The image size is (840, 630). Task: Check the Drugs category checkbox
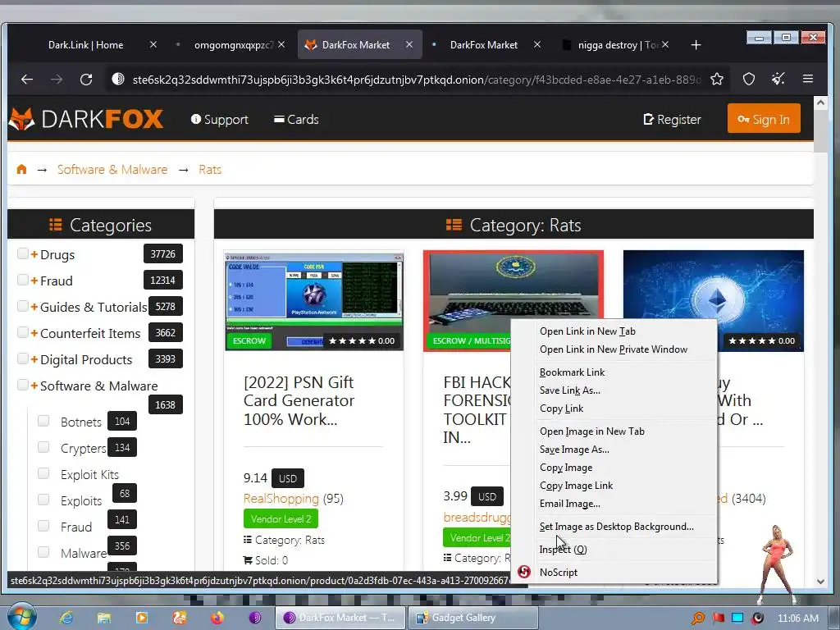click(22, 253)
